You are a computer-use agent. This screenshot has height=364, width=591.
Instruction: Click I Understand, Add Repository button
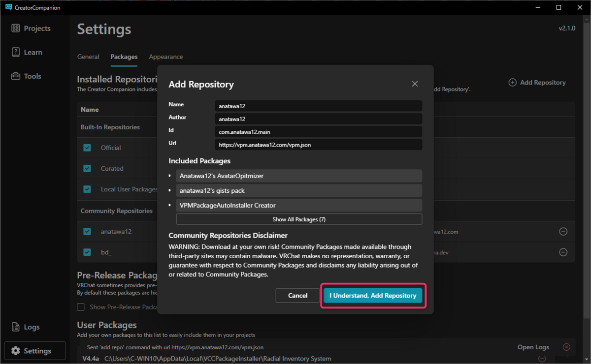pos(373,296)
